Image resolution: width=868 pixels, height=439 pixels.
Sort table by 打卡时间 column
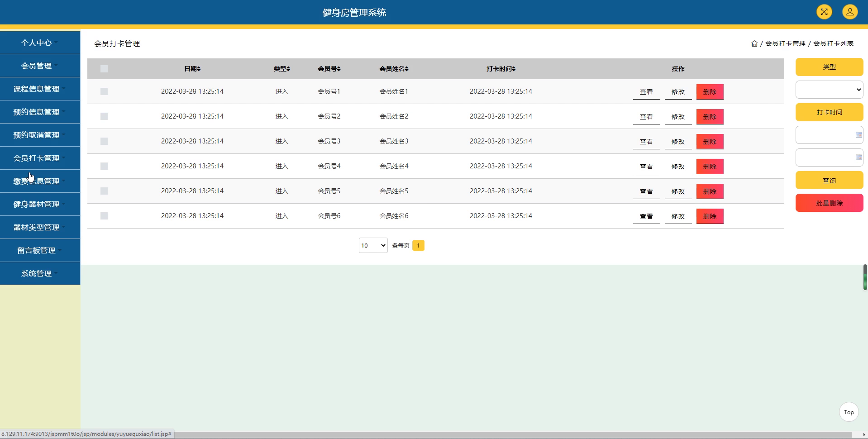tap(501, 69)
